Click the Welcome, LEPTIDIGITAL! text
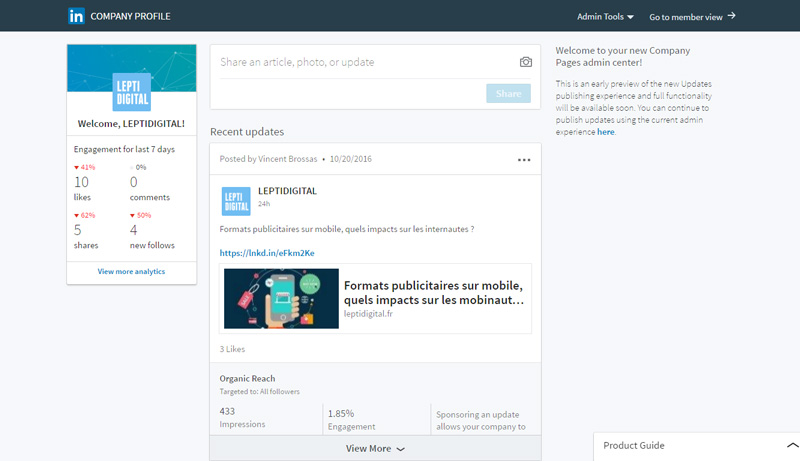 point(131,123)
